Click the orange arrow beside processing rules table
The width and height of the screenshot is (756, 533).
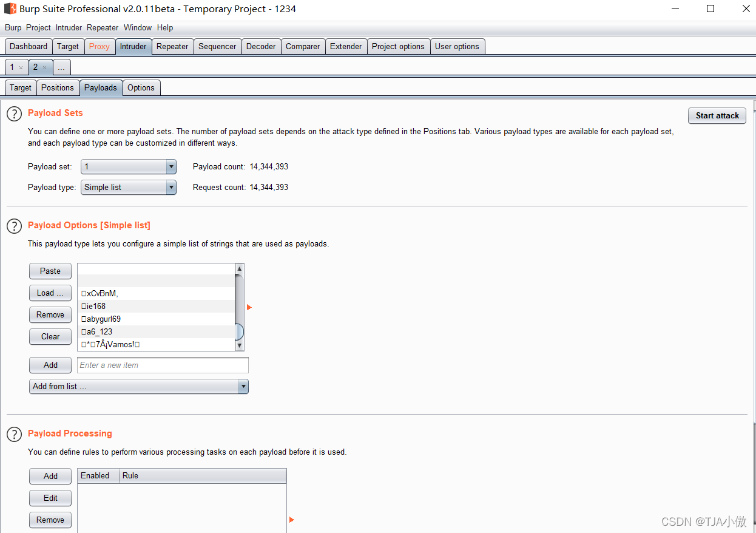292,520
